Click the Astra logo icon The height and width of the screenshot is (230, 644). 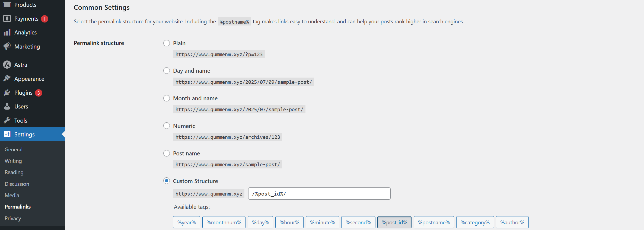click(7, 65)
